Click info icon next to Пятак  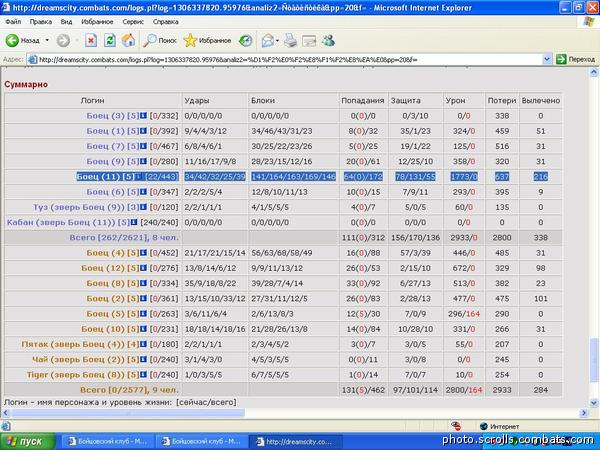[x=143, y=344]
